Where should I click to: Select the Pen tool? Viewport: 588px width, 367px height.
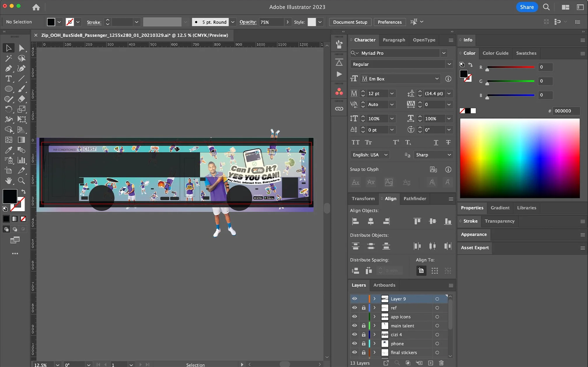pyautogui.click(x=8, y=68)
